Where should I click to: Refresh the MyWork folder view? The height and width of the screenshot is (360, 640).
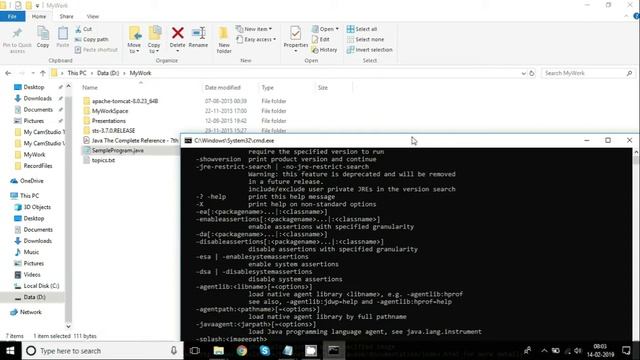coord(532,73)
